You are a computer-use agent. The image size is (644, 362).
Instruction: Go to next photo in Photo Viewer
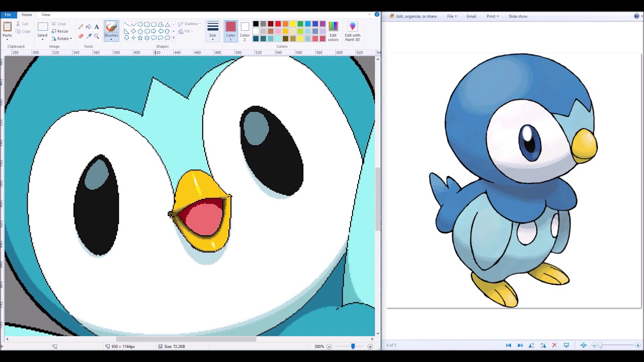tap(520, 345)
